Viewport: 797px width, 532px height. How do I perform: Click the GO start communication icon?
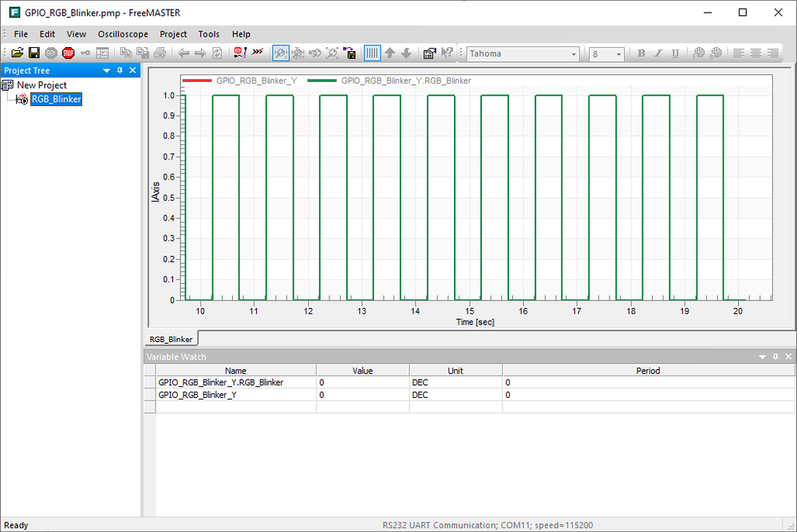click(51, 53)
